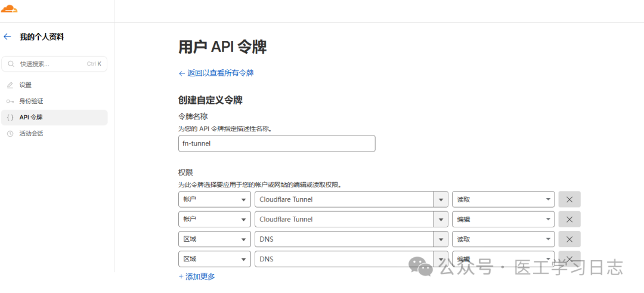Click the magnifier icon in quick search
The image size is (644, 293).
pos(11,64)
